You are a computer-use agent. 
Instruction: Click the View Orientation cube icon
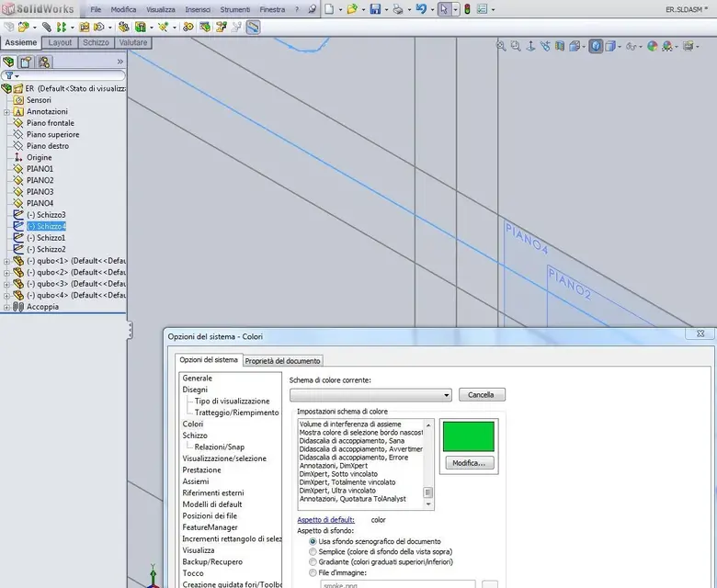coord(575,46)
